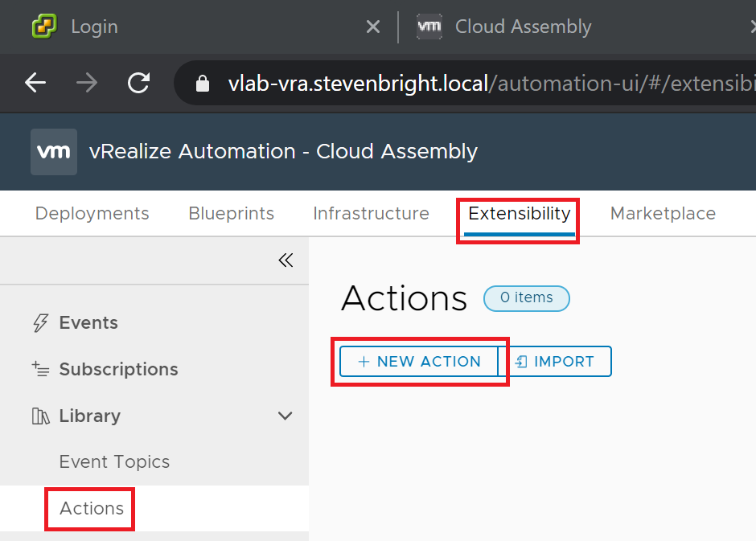
Task: Reload the current page
Action: (x=139, y=83)
